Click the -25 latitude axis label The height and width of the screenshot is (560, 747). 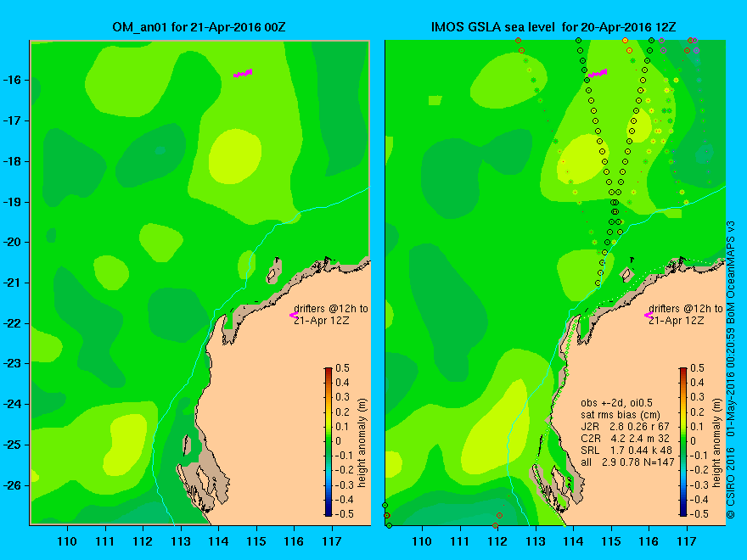click(x=10, y=445)
